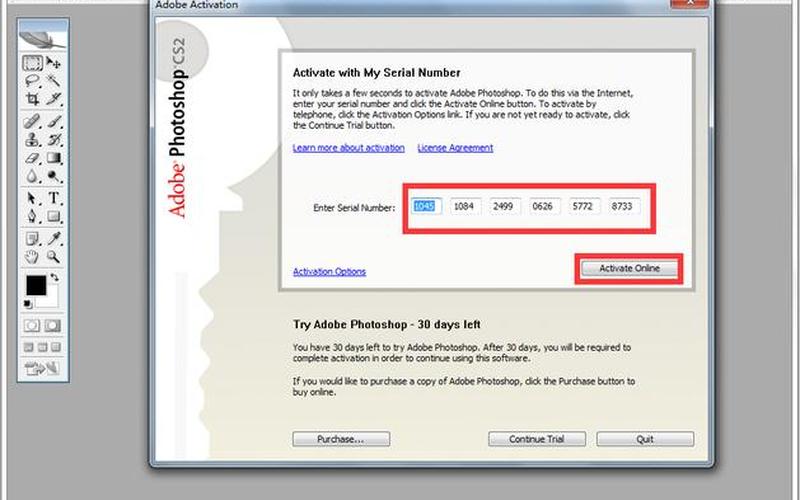Image resolution: width=800 pixels, height=500 pixels.
Task: Open Adobe Online via feather image
Action: [x=43, y=39]
